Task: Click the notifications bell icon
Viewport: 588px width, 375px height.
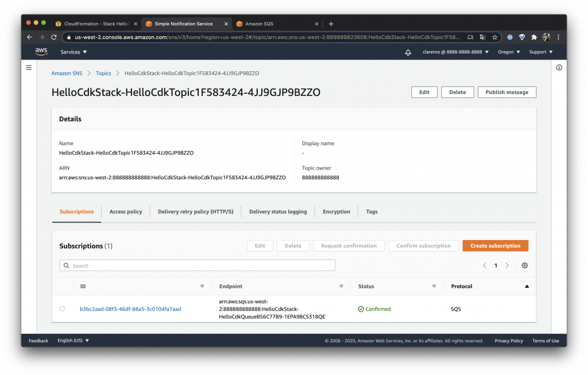Action: (408, 52)
